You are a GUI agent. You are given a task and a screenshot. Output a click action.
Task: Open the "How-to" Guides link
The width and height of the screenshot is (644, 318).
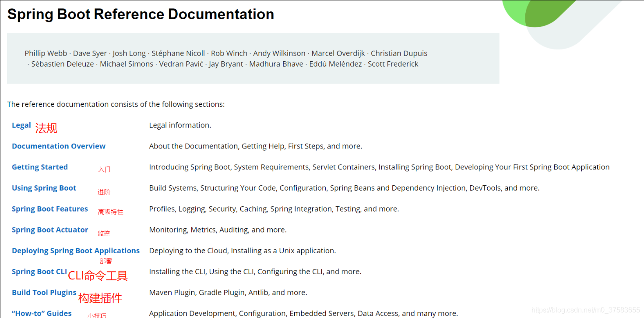coord(42,313)
